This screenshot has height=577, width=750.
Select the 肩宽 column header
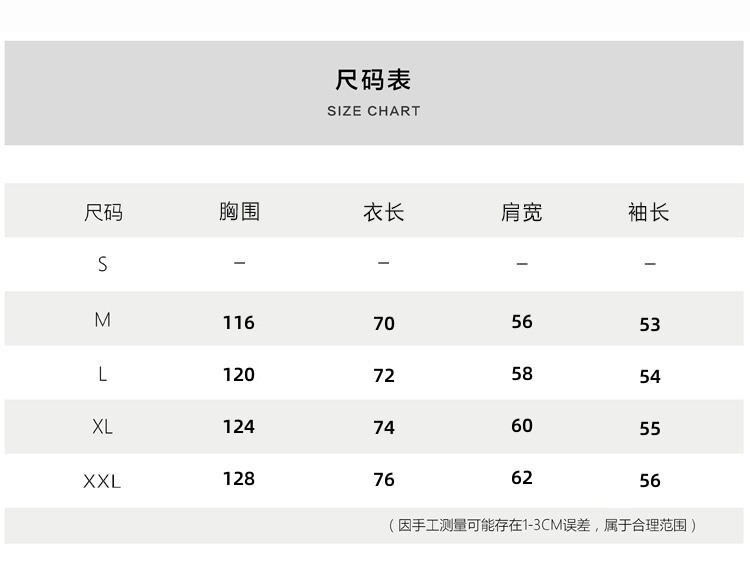521,212
